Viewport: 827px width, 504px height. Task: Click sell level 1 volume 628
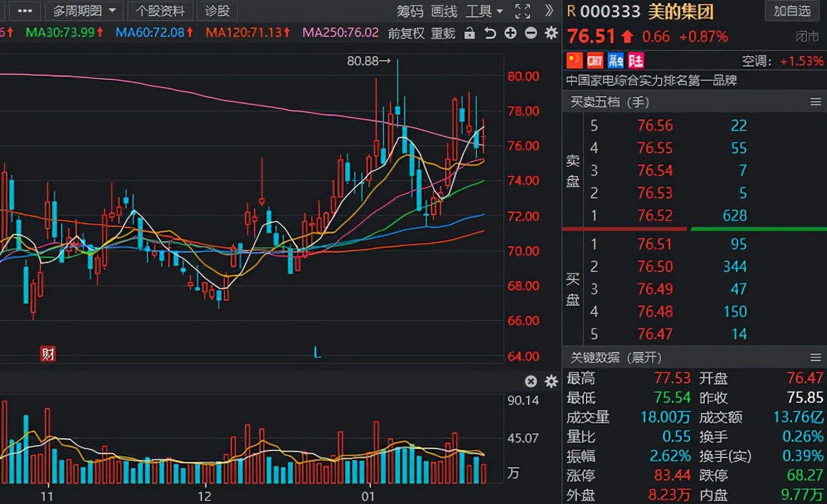coord(735,215)
